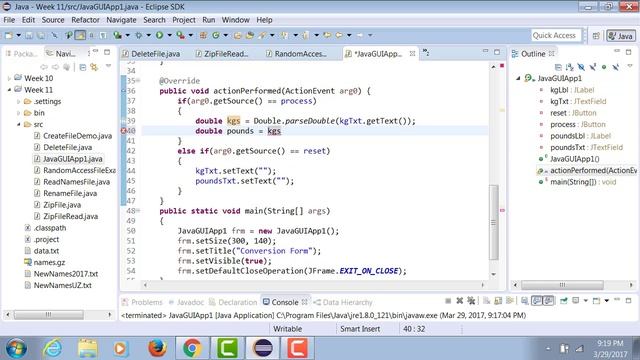This screenshot has height=360, width=640.
Task: Expand the Week 10 project
Action: 9,78
